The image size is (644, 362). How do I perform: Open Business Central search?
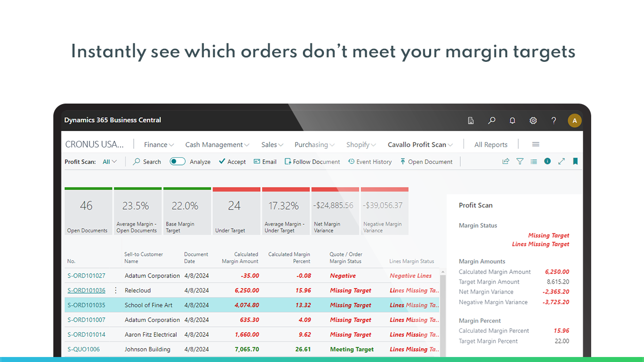(x=492, y=121)
